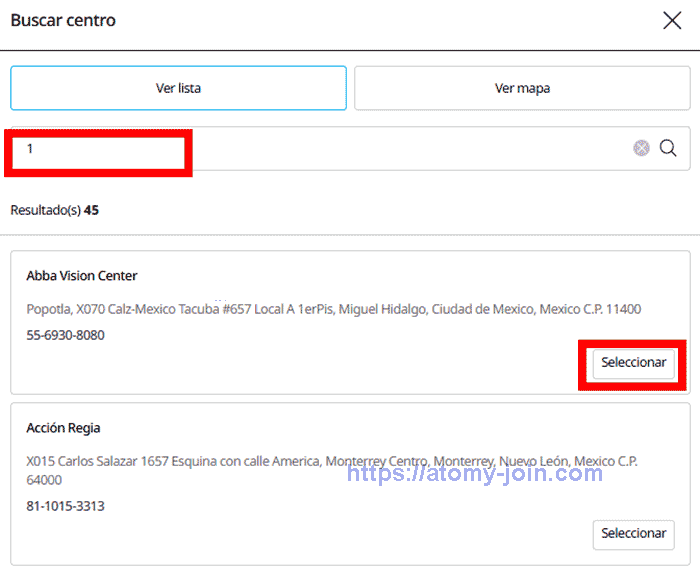Click the Buscar centro dialog title
The width and height of the screenshot is (700, 570).
pyautogui.click(x=63, y=21)
